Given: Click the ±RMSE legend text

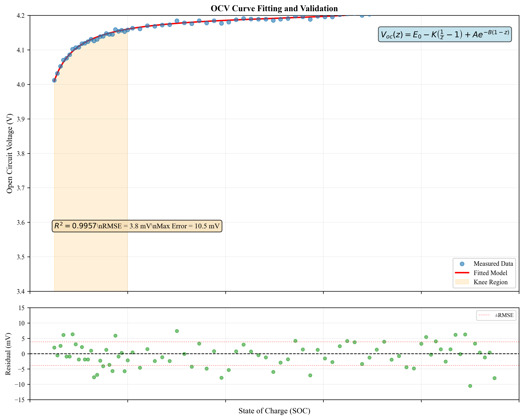Looking at the screenshot, I should 504,315.
